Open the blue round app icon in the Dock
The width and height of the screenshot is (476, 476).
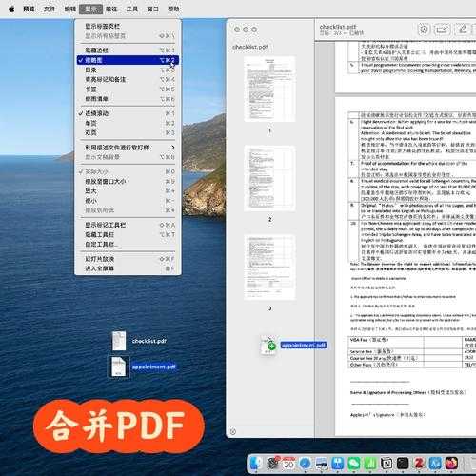click(x=305, y=464)
